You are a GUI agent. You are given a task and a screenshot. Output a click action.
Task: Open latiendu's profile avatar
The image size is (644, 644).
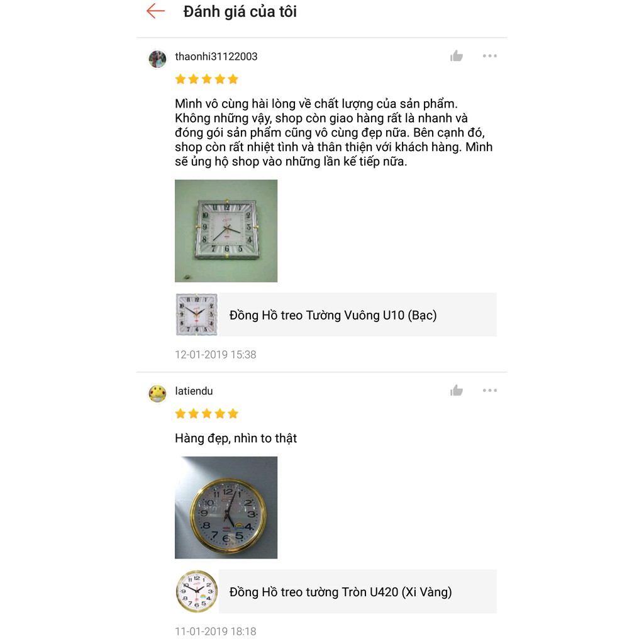click(x=157, y=394)
